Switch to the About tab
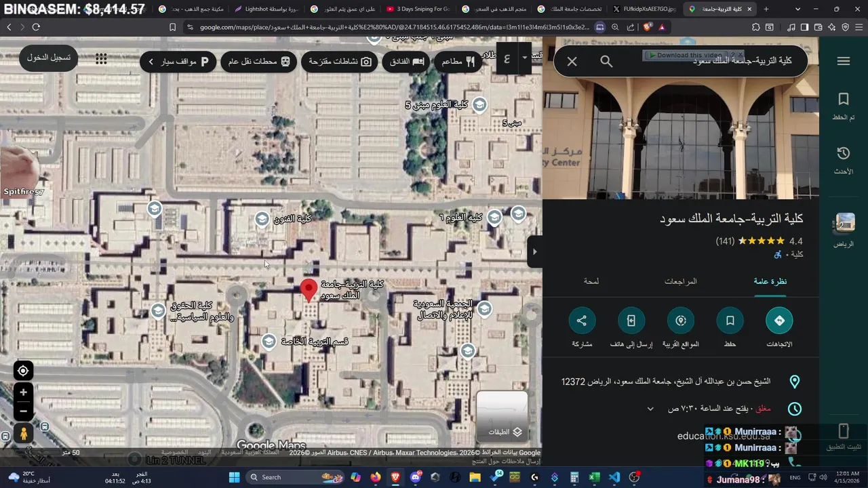The image size is (868, 488). click(x=591, y=281)
